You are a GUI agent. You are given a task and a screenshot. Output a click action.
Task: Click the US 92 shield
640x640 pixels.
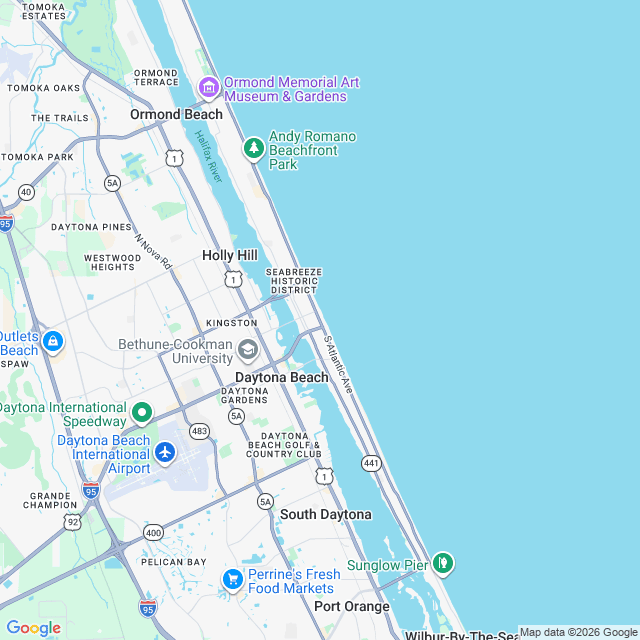pyautogui.click(x=73, y=522)
